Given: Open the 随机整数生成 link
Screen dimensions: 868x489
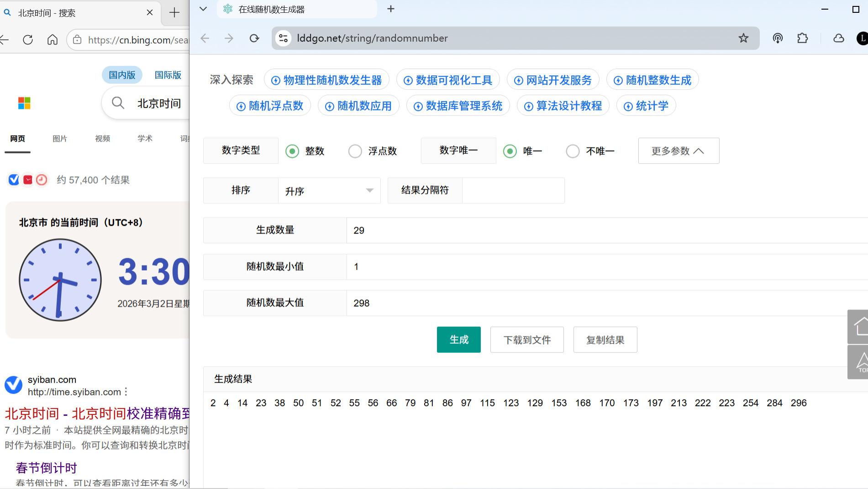Looking at the screenshot, I should [652, 79].
